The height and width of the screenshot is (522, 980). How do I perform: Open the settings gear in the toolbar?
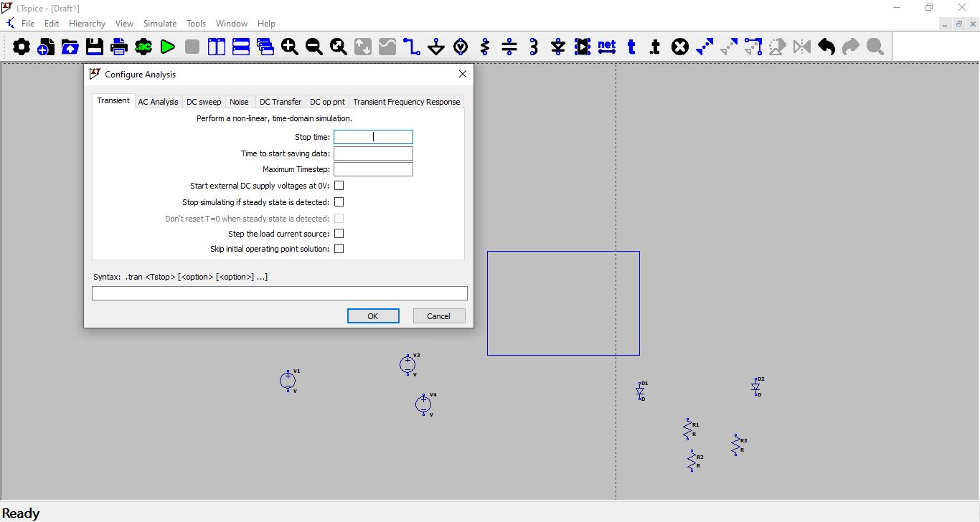pos(22,47)
